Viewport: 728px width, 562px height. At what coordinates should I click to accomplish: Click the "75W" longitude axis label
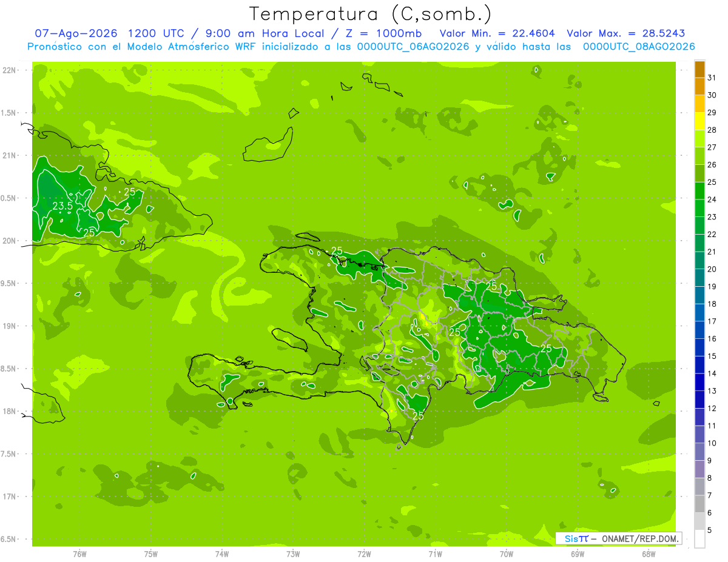(x=151, y=554)
